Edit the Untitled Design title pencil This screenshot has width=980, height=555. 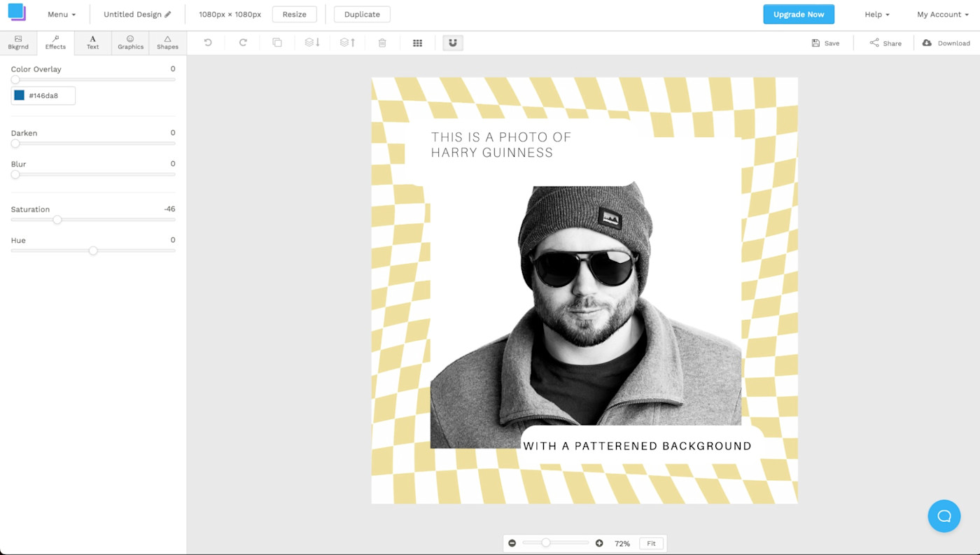tap(168, 15)
